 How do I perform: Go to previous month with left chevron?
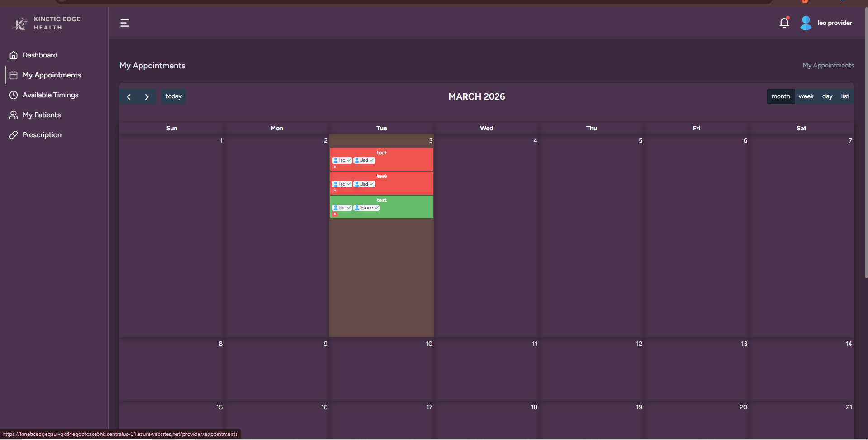tap(129, 97)
